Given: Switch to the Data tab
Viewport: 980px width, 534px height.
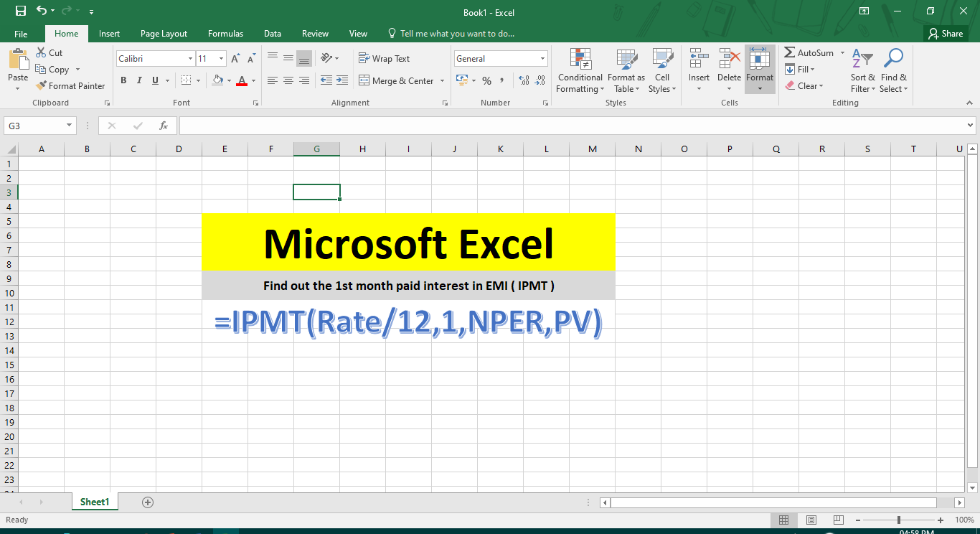Looking at the screenshot, I should click(x=272, y=34).
